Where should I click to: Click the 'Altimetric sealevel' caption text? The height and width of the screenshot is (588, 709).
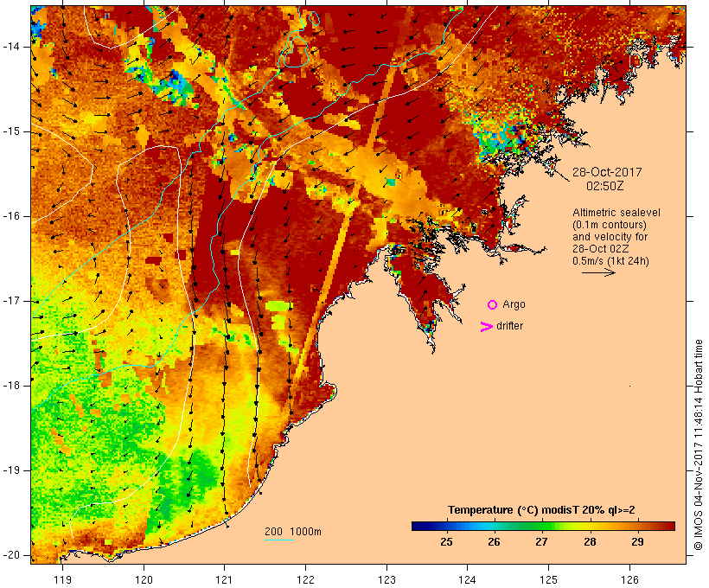[616, 213]
